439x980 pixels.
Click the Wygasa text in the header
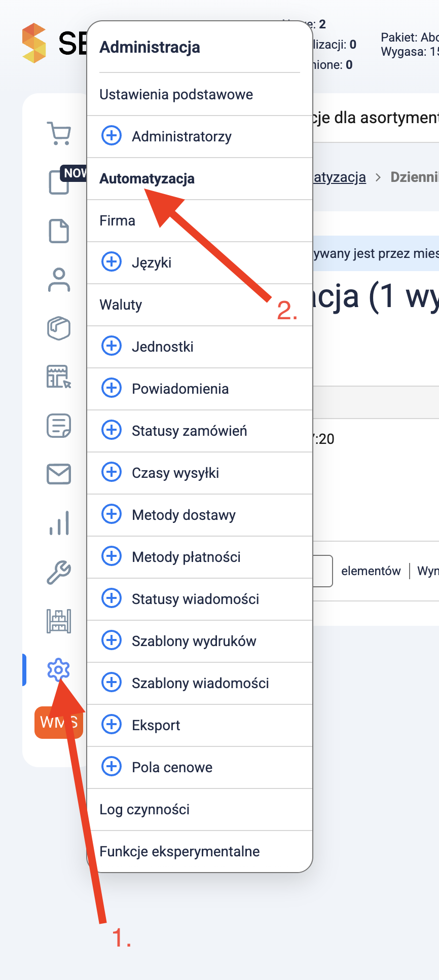[x=410, y=52]
